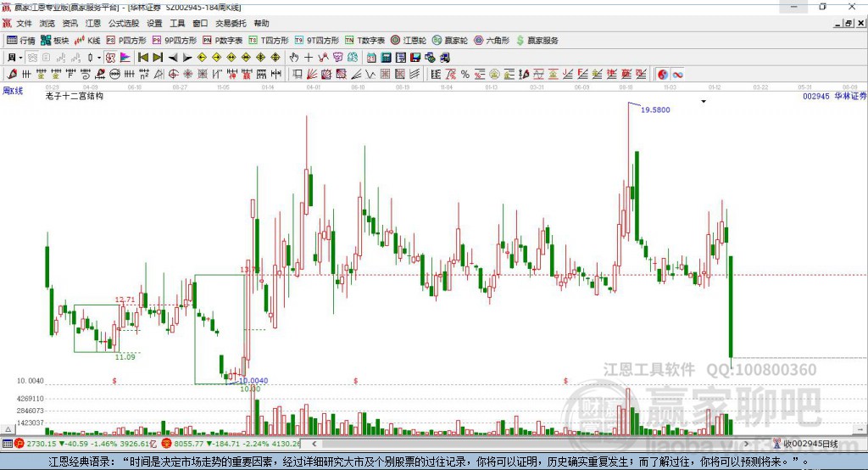Select the percentage % tool icon
The height and width of the screenshot is (470, 868).
[x=465, y=75]
